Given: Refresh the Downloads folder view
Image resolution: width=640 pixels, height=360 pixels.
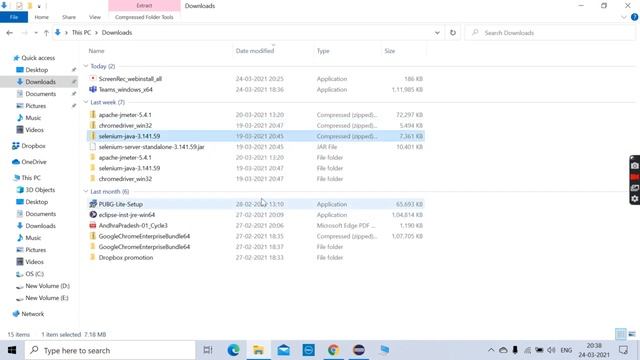Looking at the screenshot, I should click(x=453, y=33).
